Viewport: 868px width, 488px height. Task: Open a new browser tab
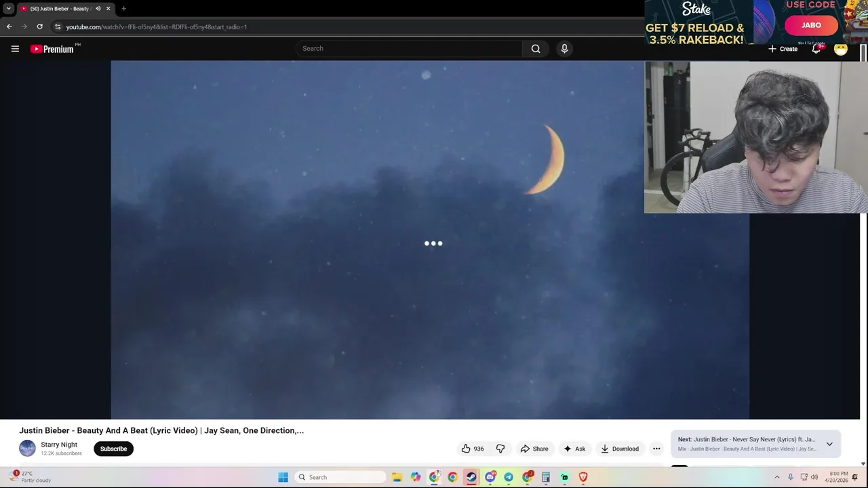[x=123, y=9]
